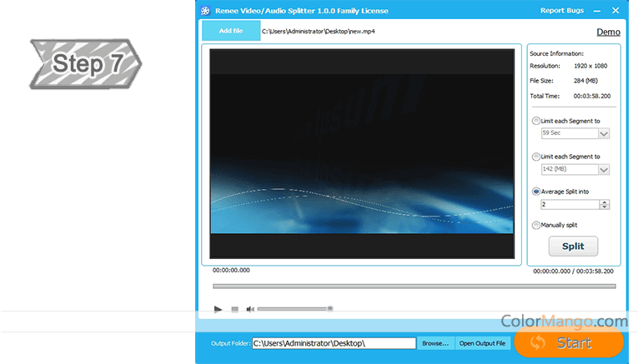Click the Output Folder path field
Viewport: 638px width, 364px height.
(334, 343)
